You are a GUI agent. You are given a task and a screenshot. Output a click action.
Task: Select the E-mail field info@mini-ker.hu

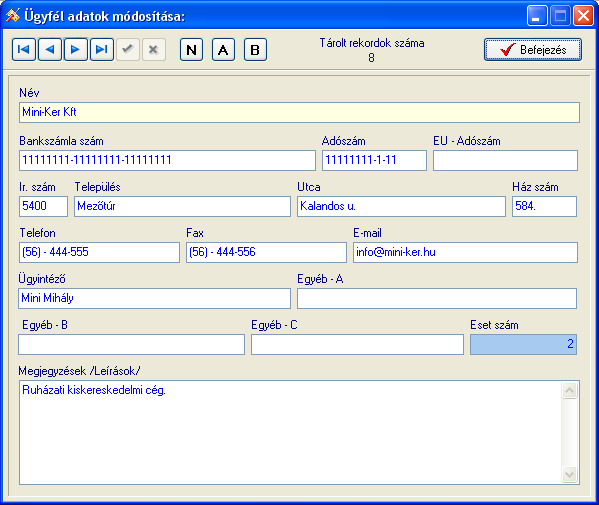tap(465, 252)
